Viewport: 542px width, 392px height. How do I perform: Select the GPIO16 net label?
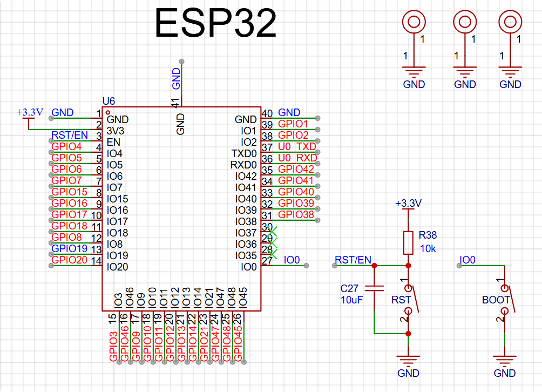[69, 203]
